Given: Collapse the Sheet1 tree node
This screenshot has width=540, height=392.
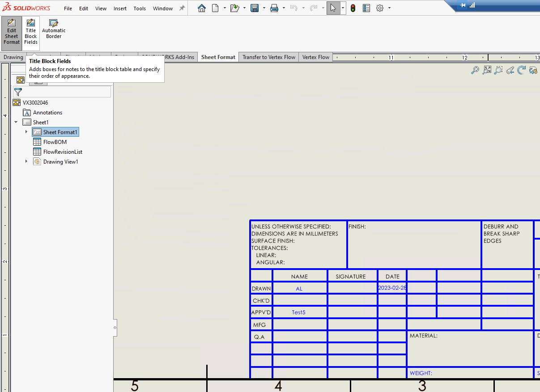Looking at the screenshot, I should click(16, 122).
